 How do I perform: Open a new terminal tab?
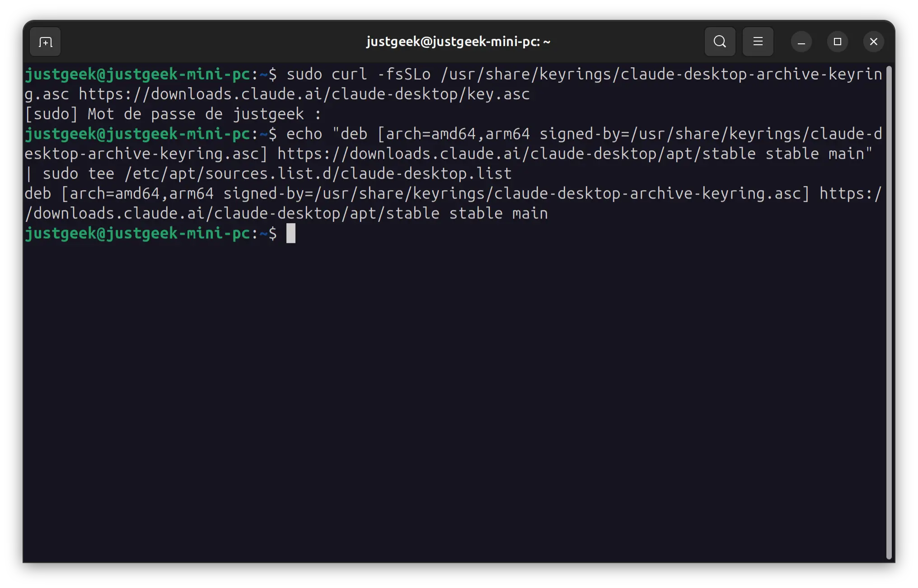click(45, 42)
